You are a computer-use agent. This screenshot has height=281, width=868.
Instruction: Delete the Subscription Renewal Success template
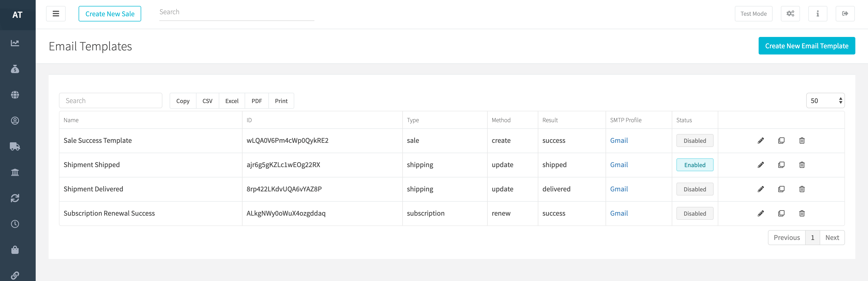coord(802,213)
